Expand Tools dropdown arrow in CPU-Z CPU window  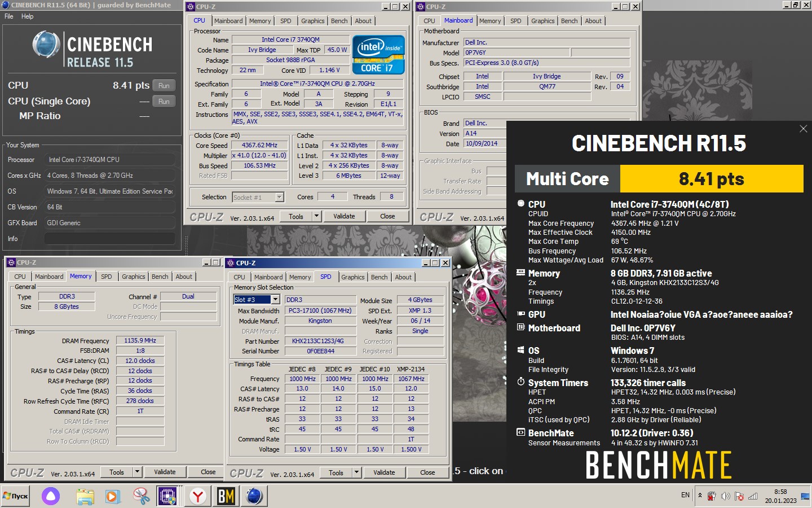tap(316, 216)
